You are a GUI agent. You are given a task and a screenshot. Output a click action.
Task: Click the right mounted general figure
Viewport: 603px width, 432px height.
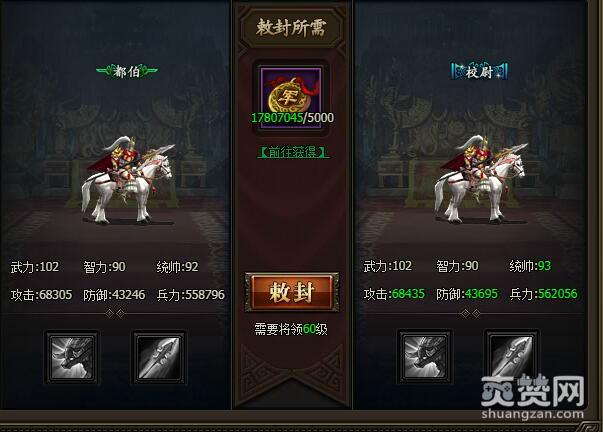(480, 179)
